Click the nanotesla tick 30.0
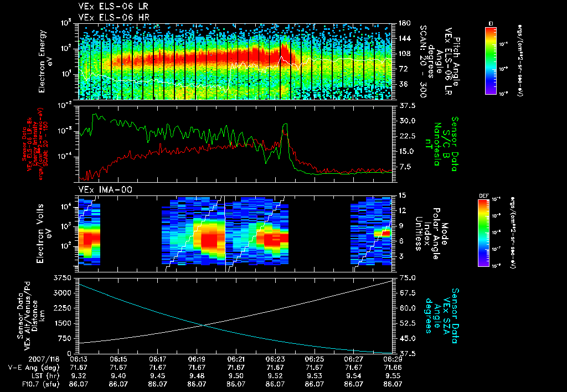567x392 pixels. pyautogui.click(x=407, y=121)
